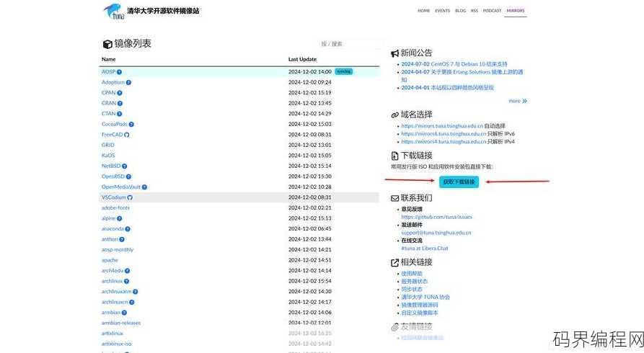Click the archlinux timestamp 2024-12-02 15:54
This screenshot has width=644, height=353.
(x=309, y=281)
